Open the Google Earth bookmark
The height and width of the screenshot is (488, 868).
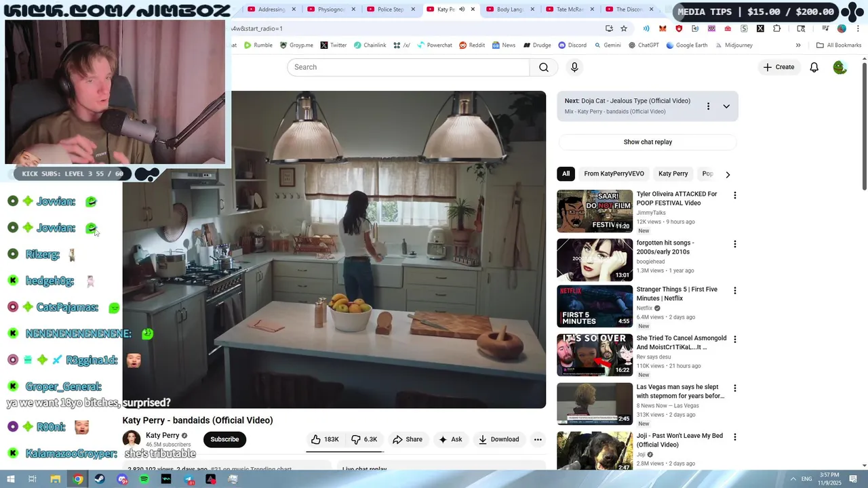point(686,45)
